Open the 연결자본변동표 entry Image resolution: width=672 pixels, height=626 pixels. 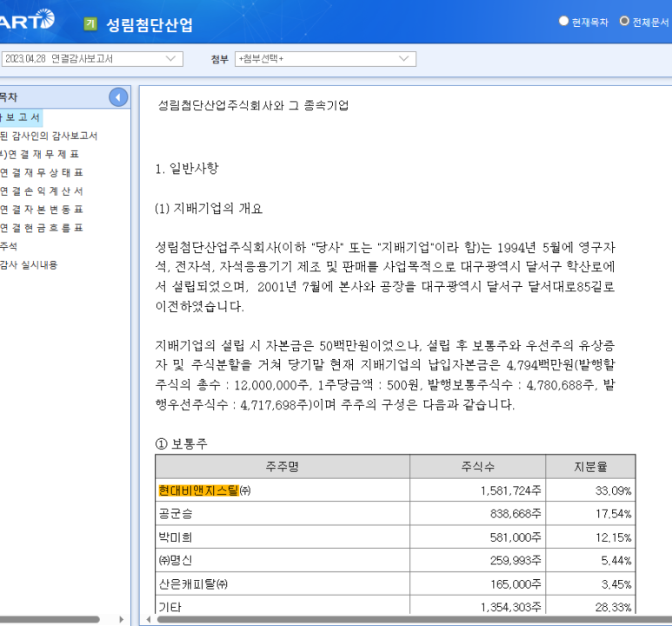click(x=42, y=210)
